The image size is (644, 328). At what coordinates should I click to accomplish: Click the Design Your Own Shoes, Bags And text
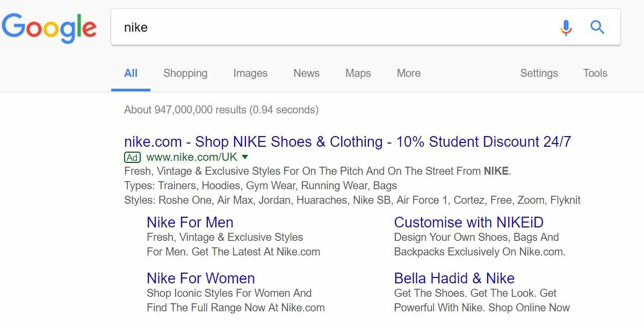(476, 237)
